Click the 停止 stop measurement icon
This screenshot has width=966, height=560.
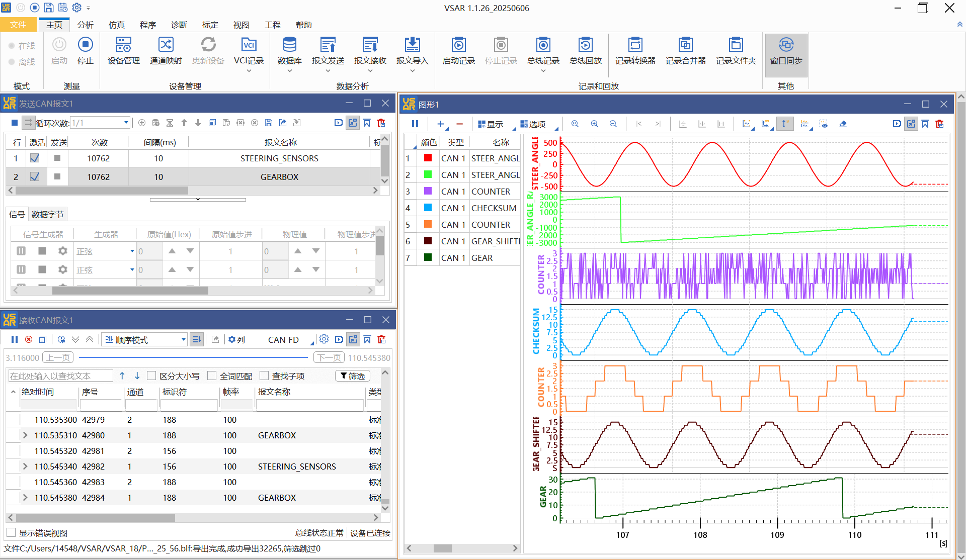(85, 50)
